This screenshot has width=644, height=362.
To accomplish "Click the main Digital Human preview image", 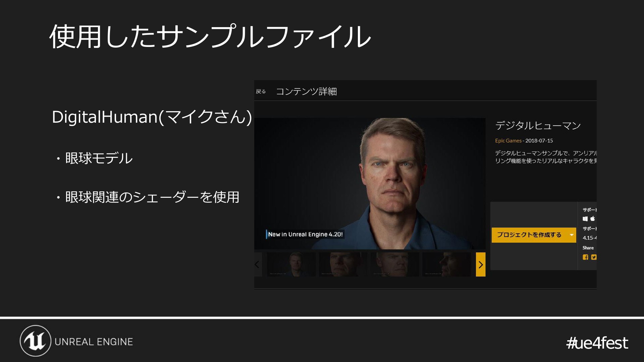I will (x=370, y=184).
